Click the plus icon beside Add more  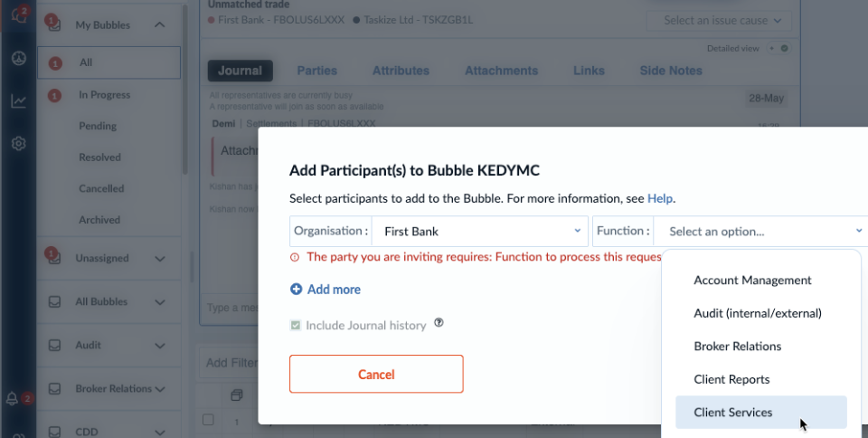297,289
